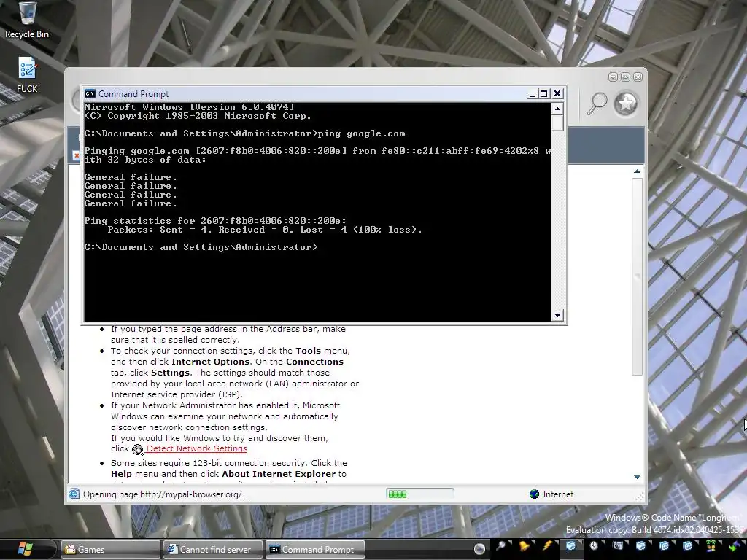Click the Command Prompt scrollbar thumb
This screenshot has width=747, height=560.
557,122
